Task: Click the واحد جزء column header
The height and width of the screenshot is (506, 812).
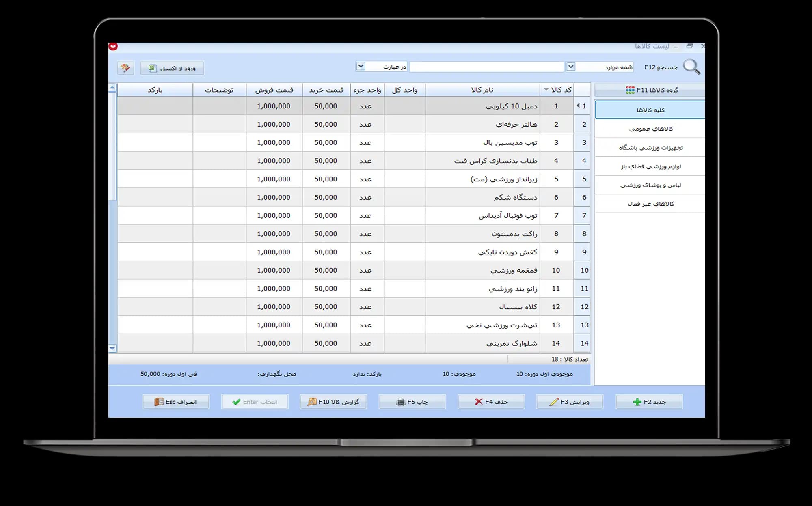Action: 367,90
